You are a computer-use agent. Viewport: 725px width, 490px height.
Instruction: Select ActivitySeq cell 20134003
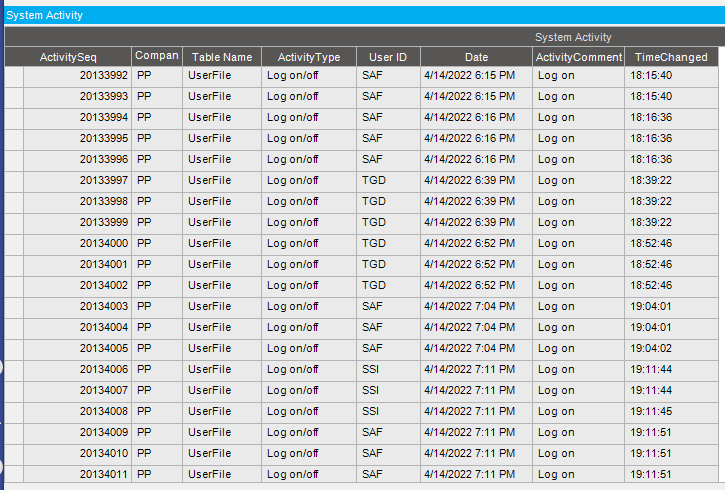point(78,307)
